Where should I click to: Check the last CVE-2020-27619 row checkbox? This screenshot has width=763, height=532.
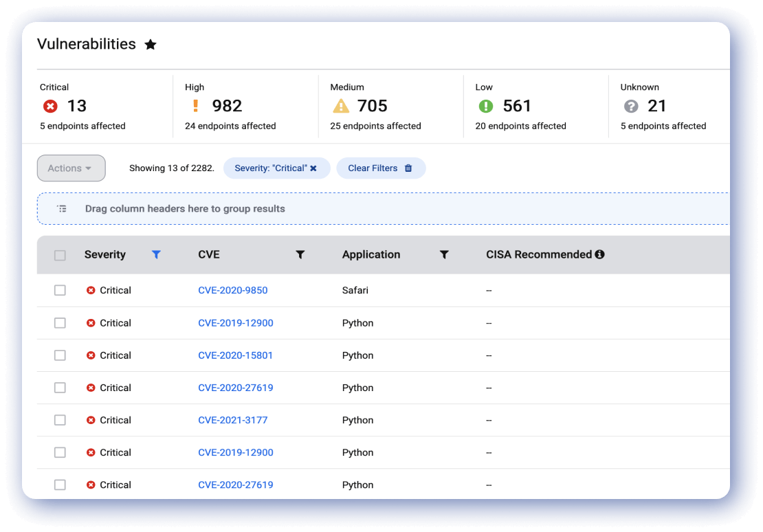point(60,485)
